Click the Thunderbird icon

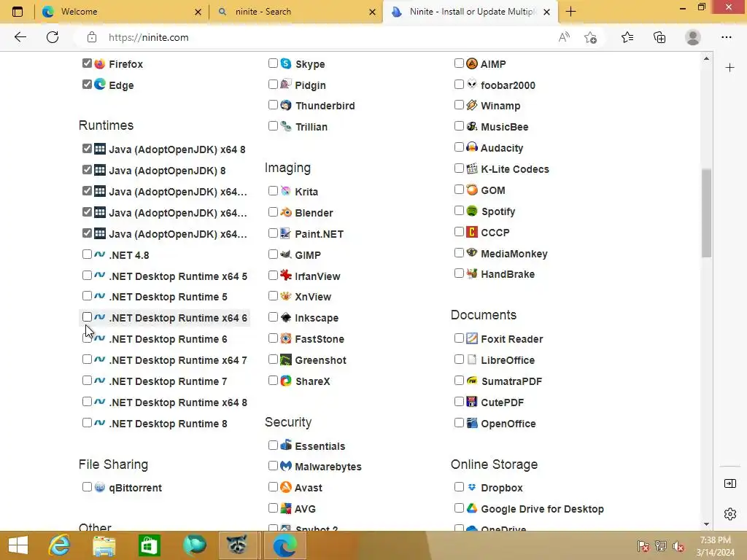[x=286, y=105]
